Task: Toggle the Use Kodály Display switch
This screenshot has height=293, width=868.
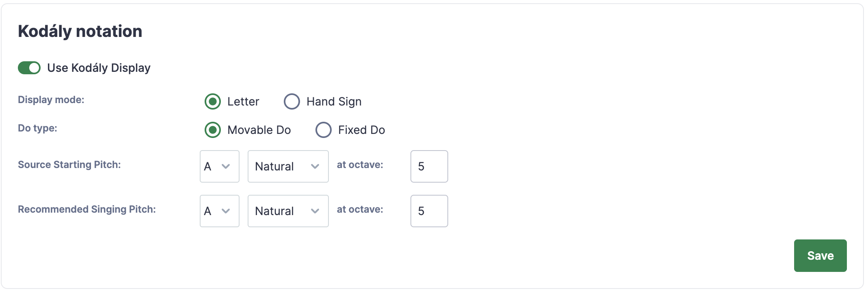Action: [x=29, y=68]
